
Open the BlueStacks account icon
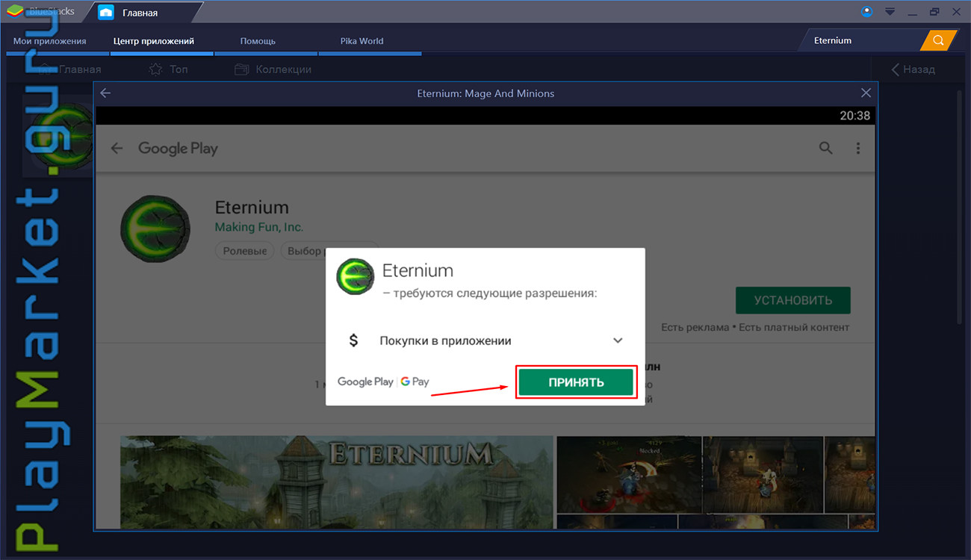[x=866, y=11]
